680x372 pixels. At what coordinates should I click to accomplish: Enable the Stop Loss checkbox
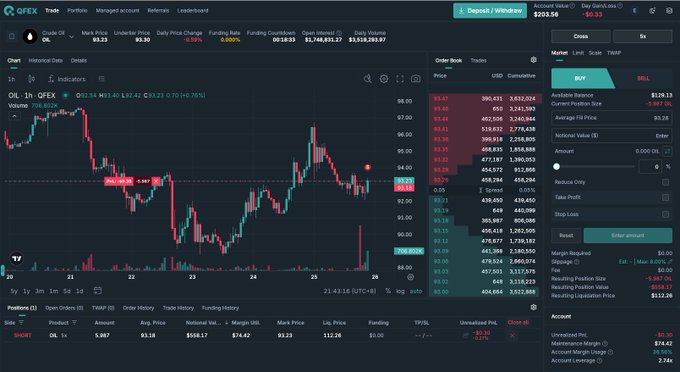tap(665, 214)
